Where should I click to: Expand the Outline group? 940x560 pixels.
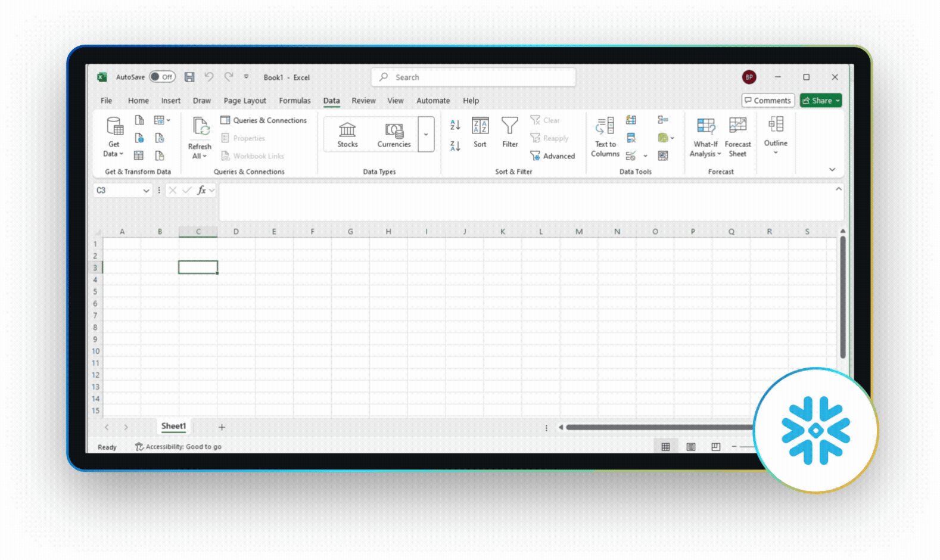coord(776,136)
